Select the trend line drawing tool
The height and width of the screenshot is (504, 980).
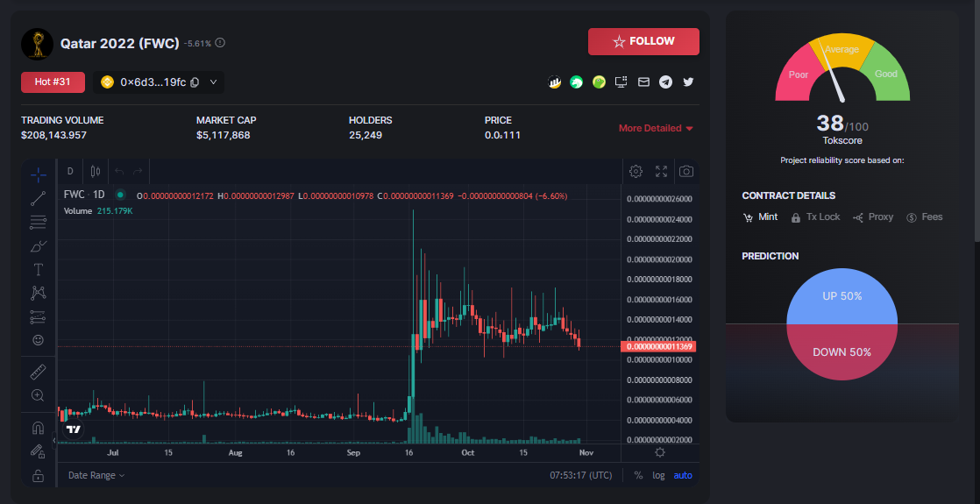pos(38,199)
